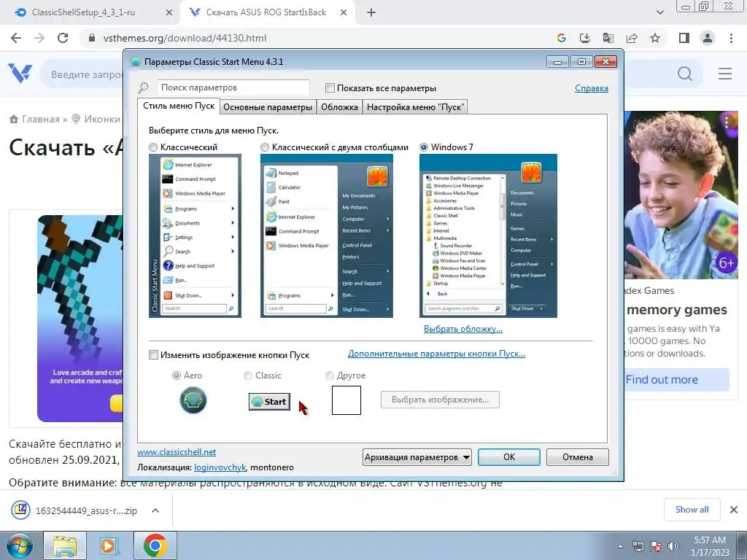Select the Классический style radio button
747x560 pixels.
(153, 147)
